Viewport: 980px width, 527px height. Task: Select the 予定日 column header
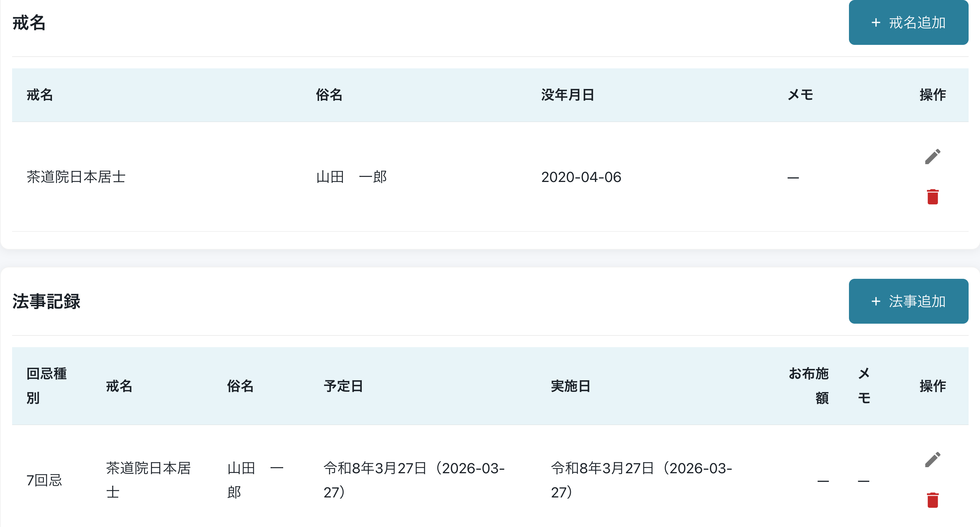point(343,386)
